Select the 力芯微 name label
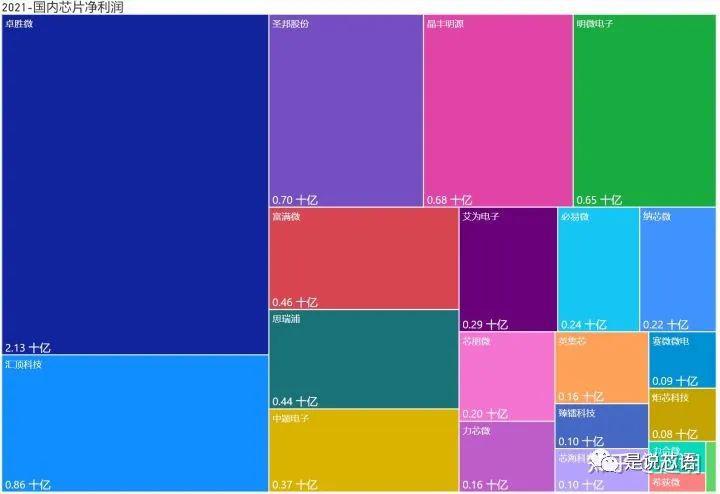Image resolution: width=720 pixels, height=494 pixels. pyautogui.click(x=476, y=431)
